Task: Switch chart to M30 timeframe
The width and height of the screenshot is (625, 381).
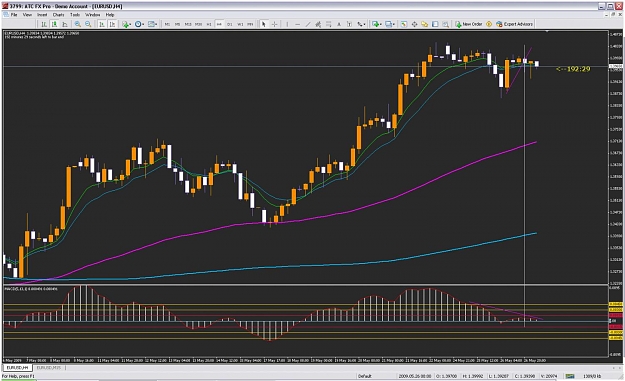Action: tap(198, 24)
